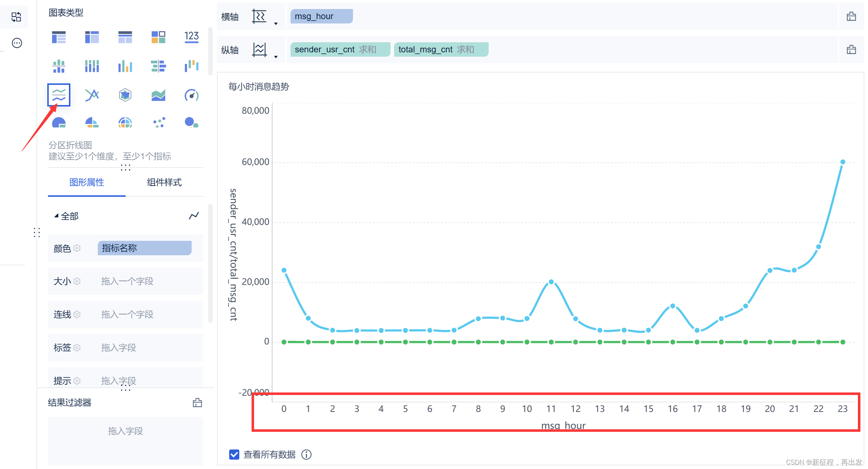Click the blue data point at hour 23
This screenshot has height=469, width=868.
click(843, 162)
